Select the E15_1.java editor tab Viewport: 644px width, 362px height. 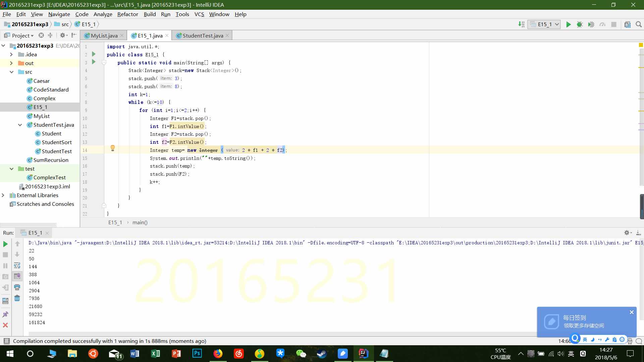coord(150,35)
